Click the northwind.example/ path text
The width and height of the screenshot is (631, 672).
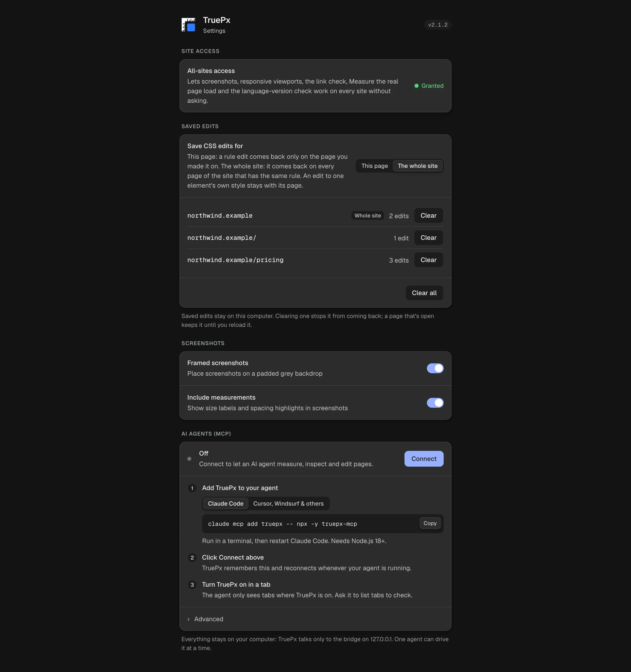221,238
